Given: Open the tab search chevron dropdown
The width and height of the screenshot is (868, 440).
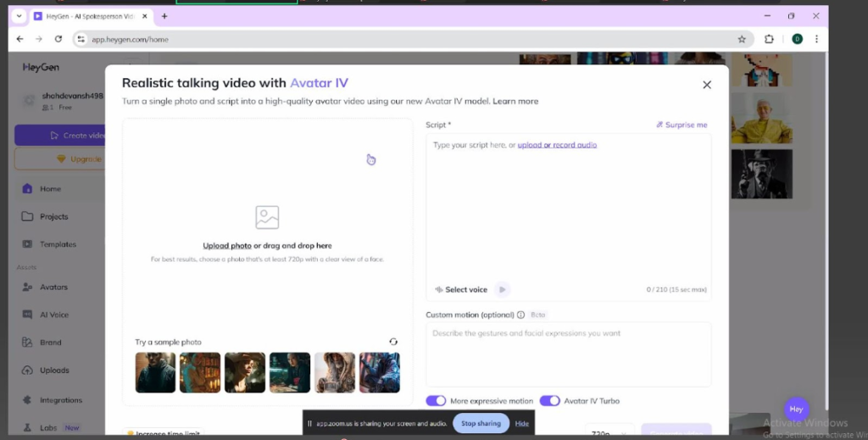Looking at the screenshot, I should tap(19, 16).
